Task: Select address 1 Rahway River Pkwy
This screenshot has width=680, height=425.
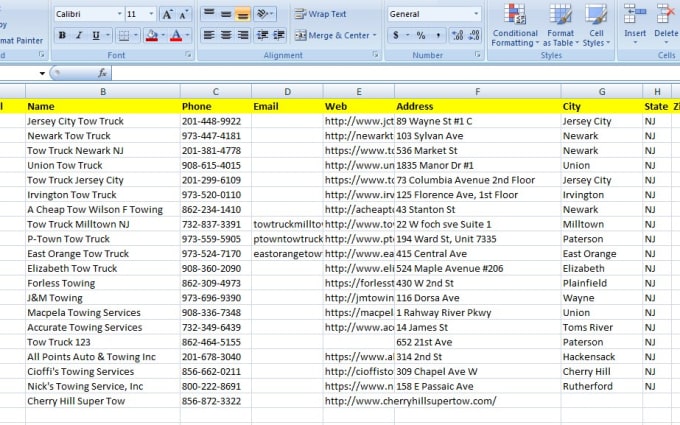Action: (477, 313)
